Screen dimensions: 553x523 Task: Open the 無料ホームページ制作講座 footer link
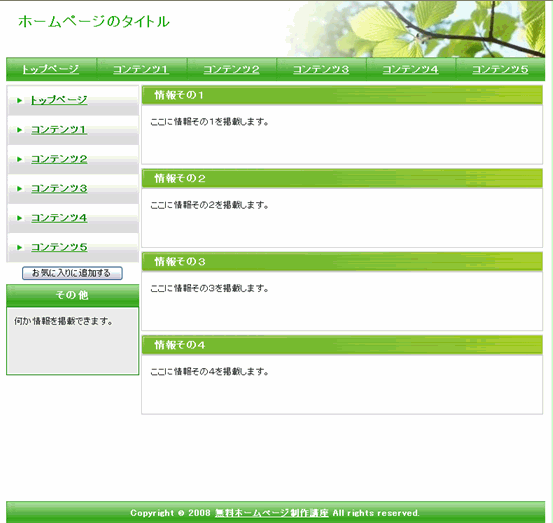click(272, 513)
